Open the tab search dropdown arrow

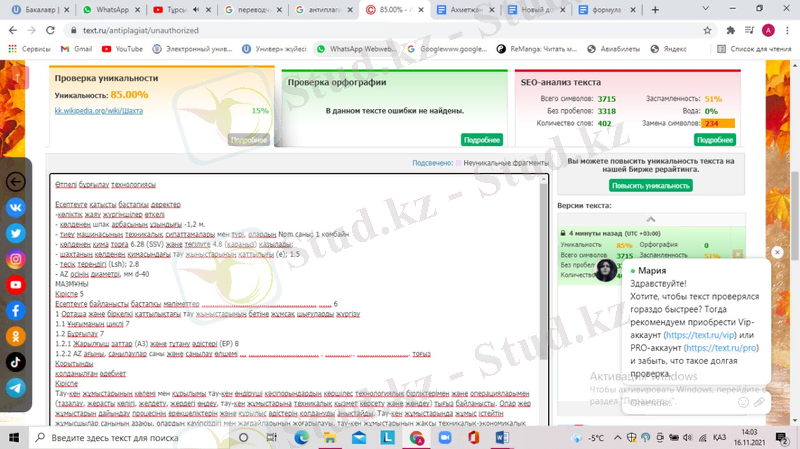[x=706, y=9]
